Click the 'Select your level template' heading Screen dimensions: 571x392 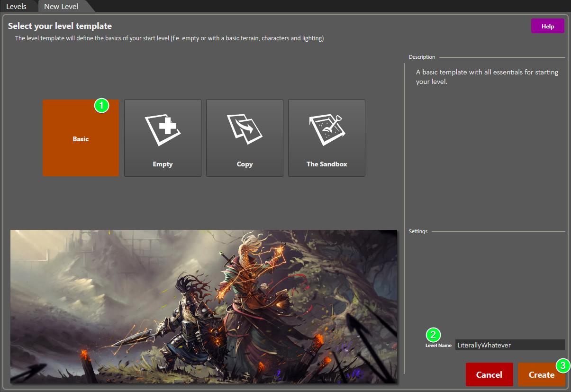pos(60,26)
